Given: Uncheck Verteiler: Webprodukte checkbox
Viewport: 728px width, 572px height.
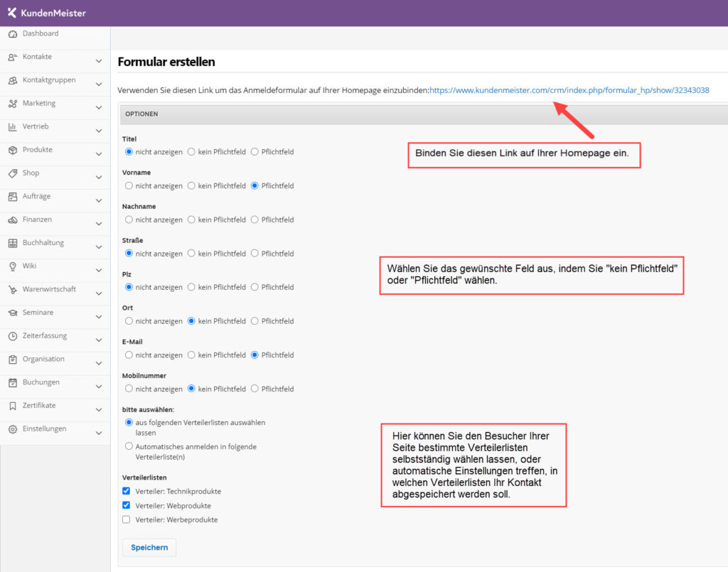Looking at the screenshot, I should point(127,505).
